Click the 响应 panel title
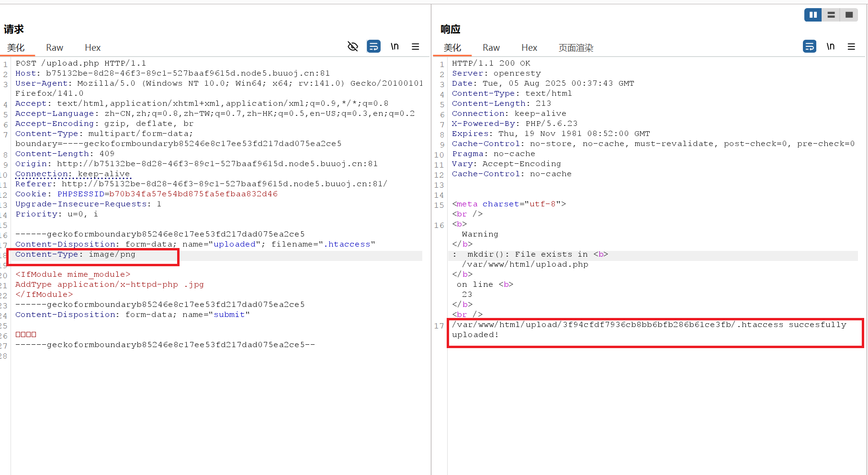The width and height of the screenshot is (868, 475). [451, 29]
